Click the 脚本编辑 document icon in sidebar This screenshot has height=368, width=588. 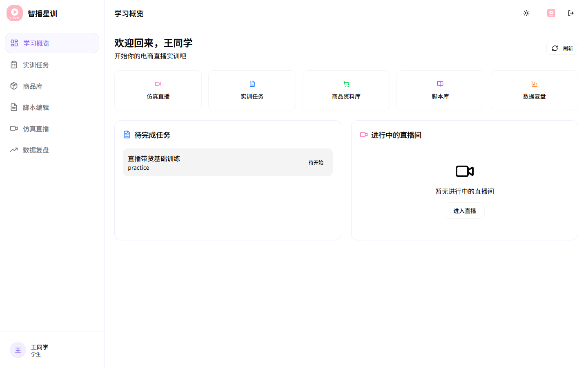[x=14, y=107]
